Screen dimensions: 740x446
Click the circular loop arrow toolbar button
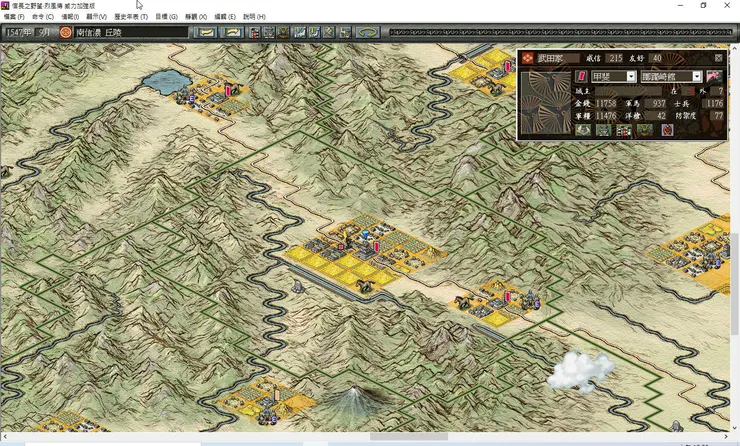tap(368, 32)
